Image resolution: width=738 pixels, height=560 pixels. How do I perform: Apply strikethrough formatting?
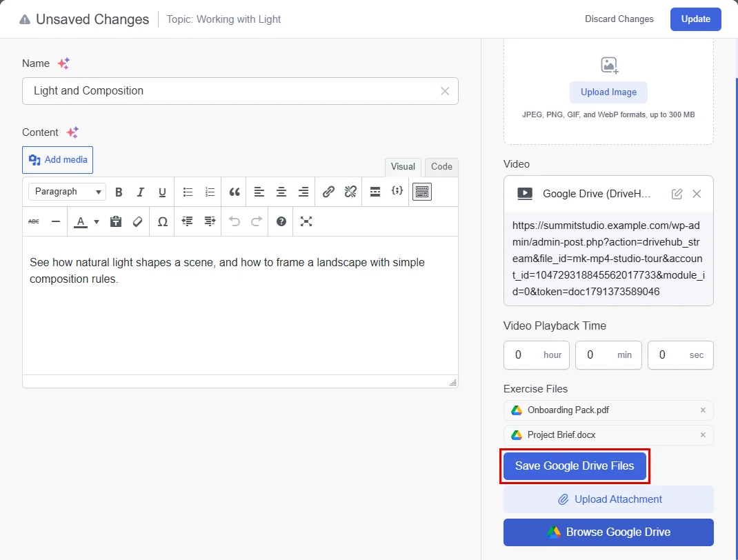click(34, 221)
